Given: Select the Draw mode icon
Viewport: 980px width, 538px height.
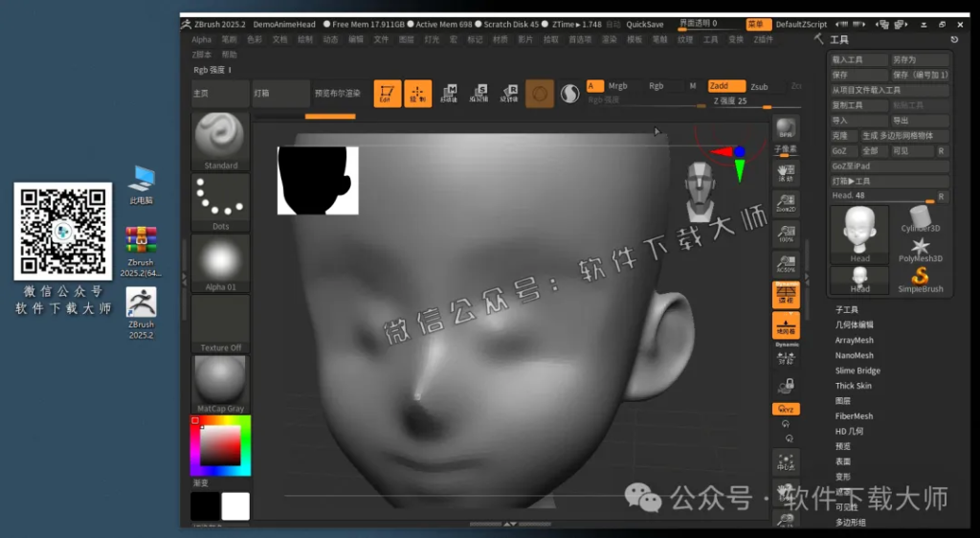Looking at the screenshot, I should coord(417,94).
